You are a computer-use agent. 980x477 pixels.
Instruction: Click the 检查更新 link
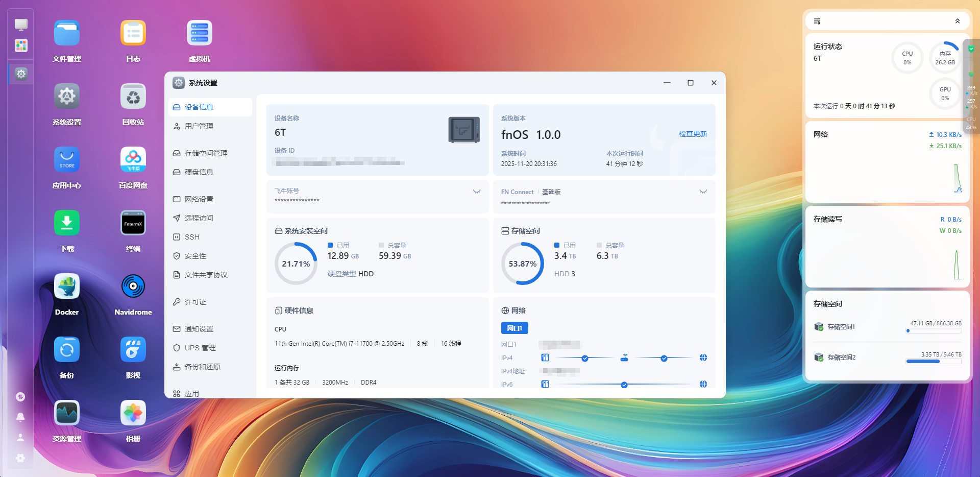693,134
